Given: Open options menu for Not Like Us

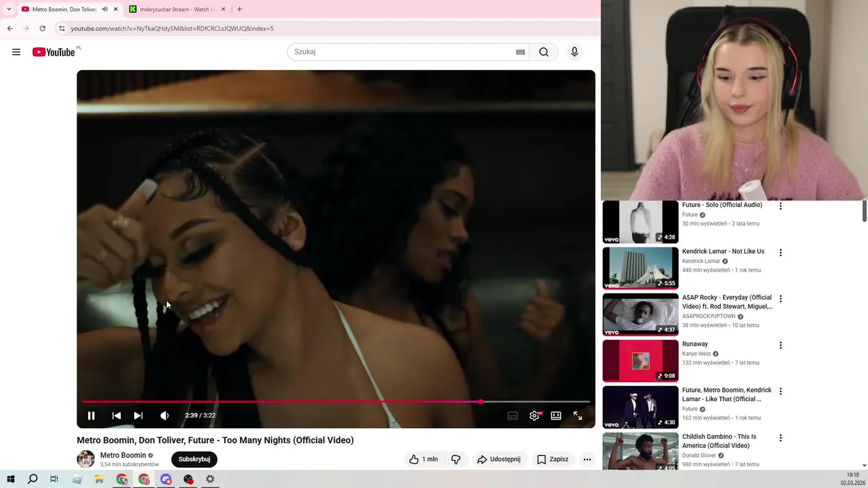Looking at the screenshot, I should coord(781,253).
